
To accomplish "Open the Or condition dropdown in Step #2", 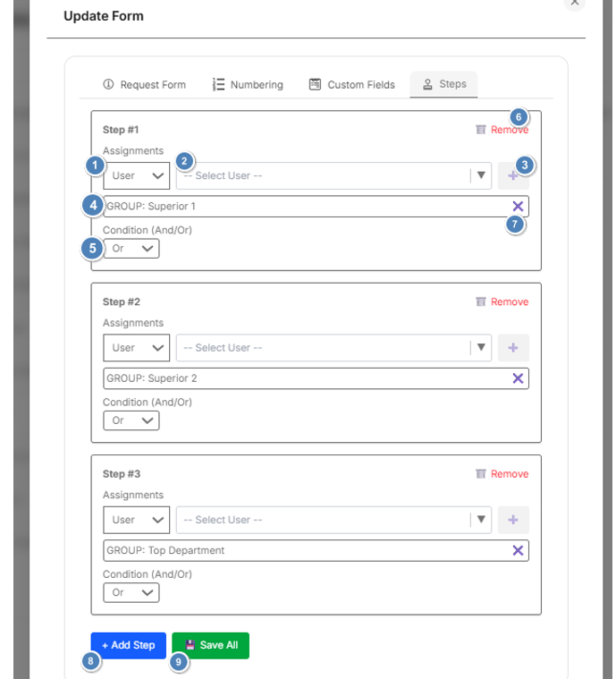I will 131,420.
